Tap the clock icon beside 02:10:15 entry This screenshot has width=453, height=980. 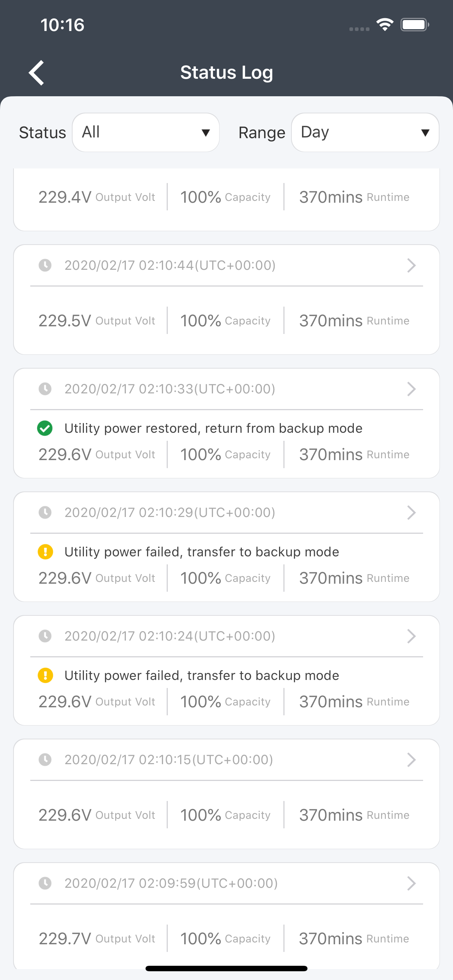click(45, 759)
